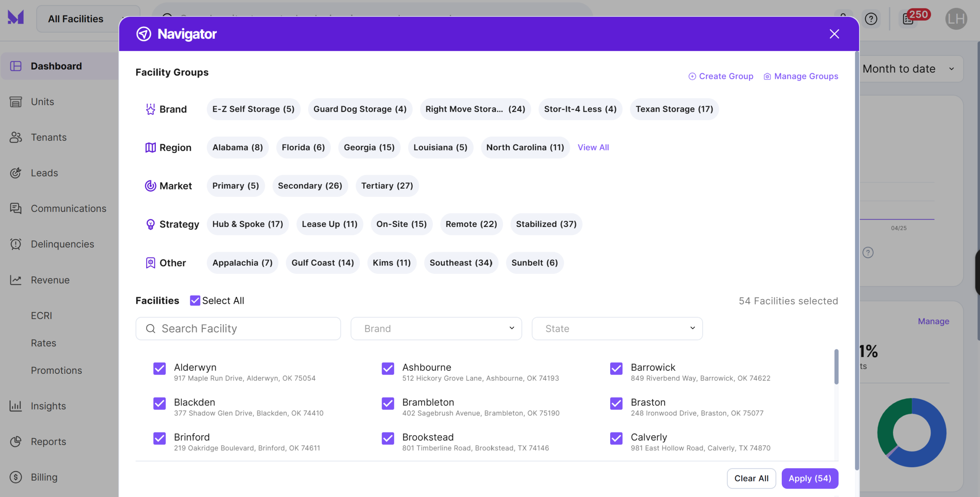Image resolution: width=980 pixels, height=497 pixels.
Task: Click the View All regions link
Action: pyautogui.click(x=593, y=147)
